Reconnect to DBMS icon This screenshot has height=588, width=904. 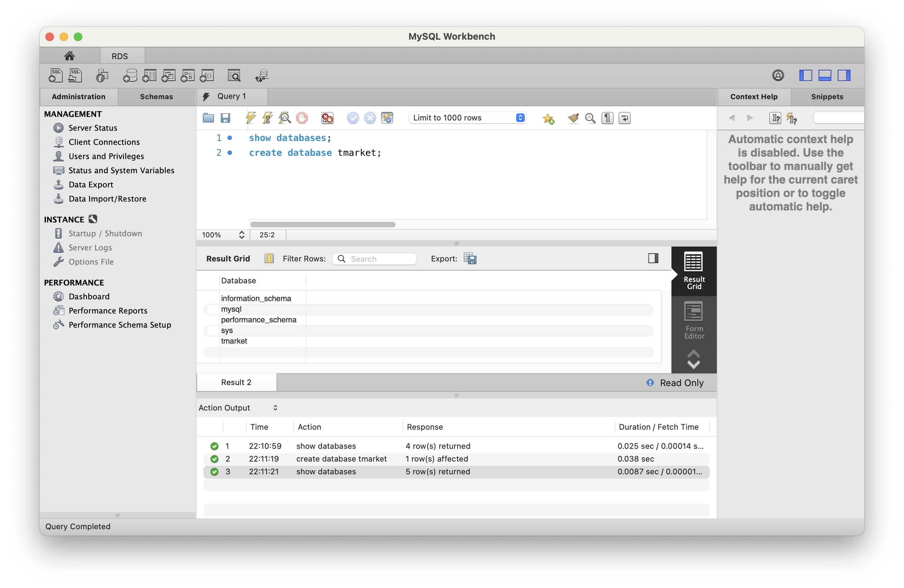[262, 75]
